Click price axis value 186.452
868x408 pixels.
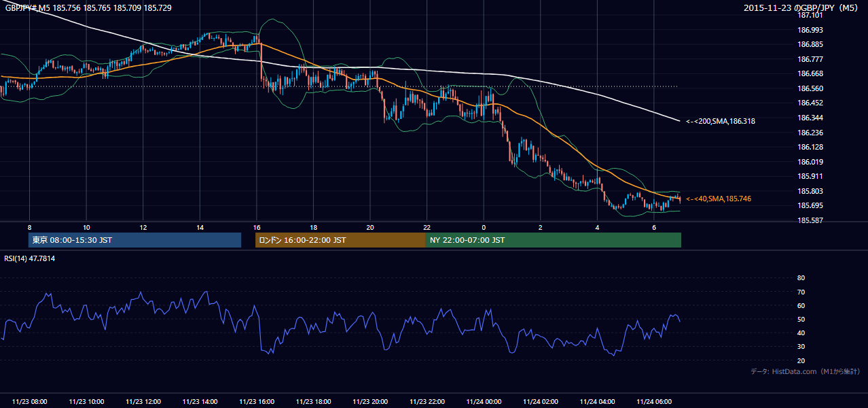click(x=810, y=103)
